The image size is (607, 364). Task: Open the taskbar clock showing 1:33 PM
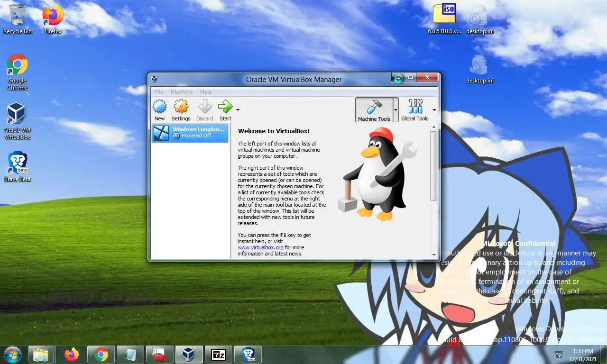pos(583,355)
